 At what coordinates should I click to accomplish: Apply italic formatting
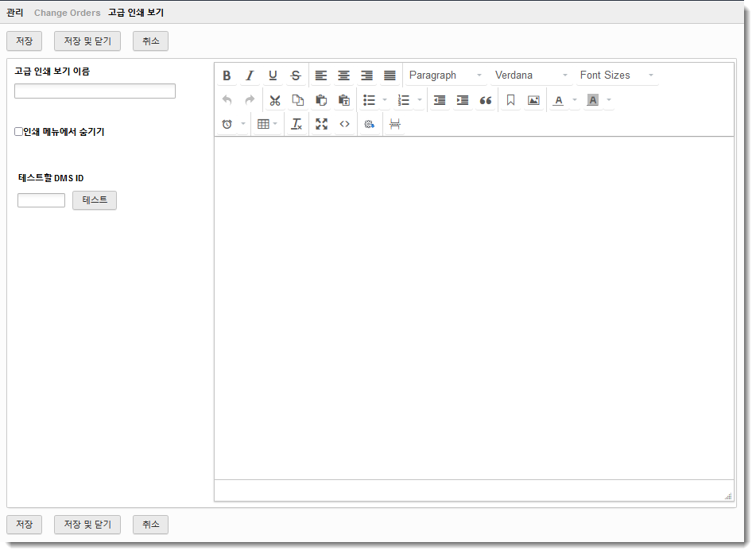[250, 76]
